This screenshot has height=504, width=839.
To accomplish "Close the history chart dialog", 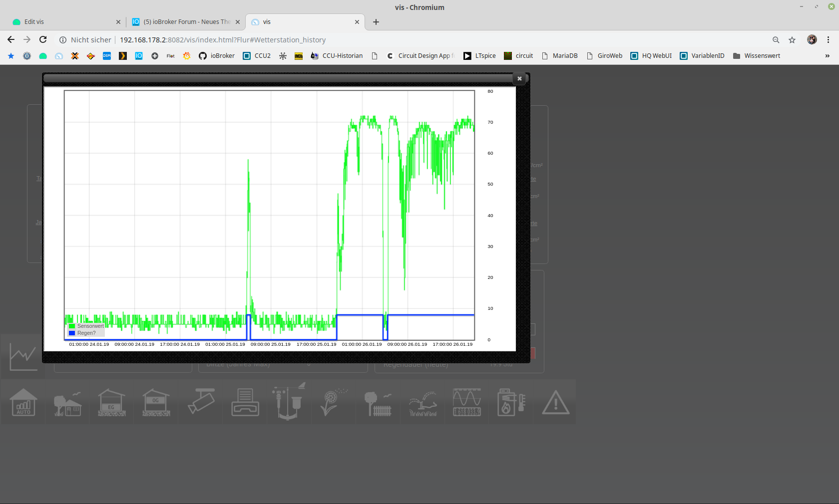I will (519, 78).
